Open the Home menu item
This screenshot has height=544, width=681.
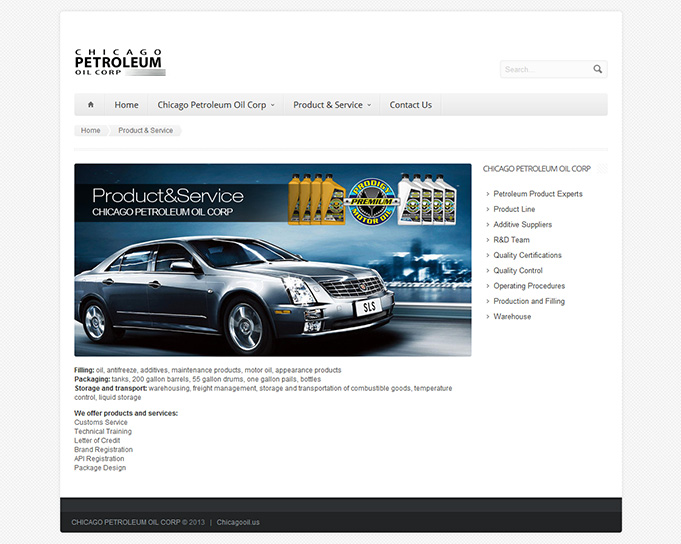(126, 105)
